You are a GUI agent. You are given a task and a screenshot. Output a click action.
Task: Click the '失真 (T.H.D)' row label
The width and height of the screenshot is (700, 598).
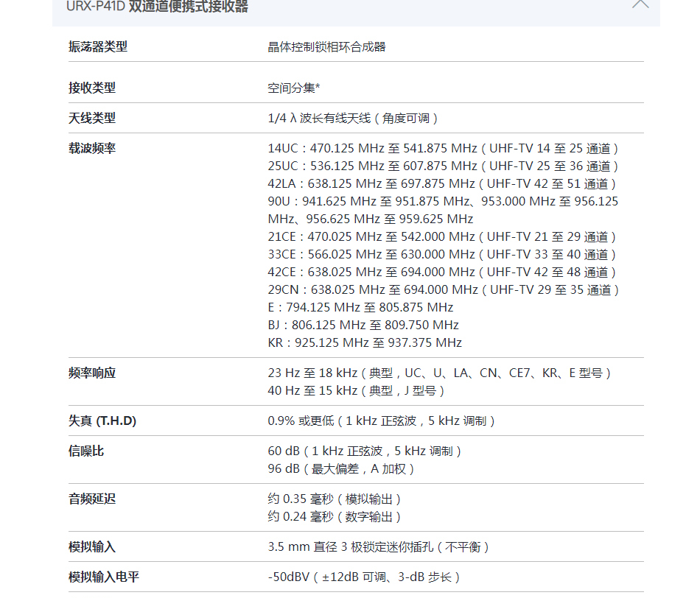[x=102, y=421]
